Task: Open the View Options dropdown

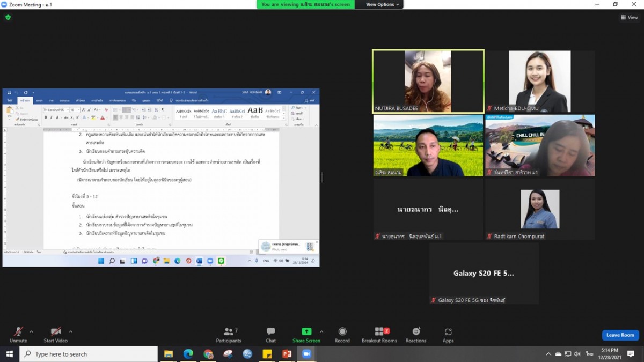Action: coord(383,4)
